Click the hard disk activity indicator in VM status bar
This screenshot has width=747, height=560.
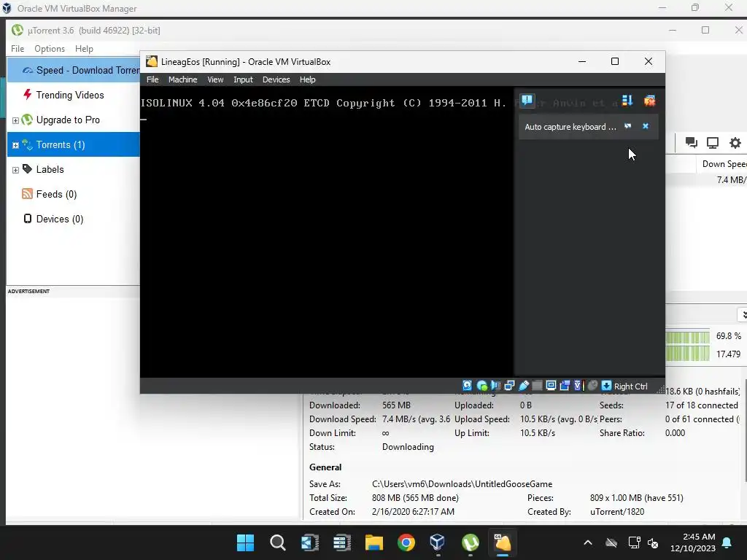pyautogui.click(x=468, y=386)
